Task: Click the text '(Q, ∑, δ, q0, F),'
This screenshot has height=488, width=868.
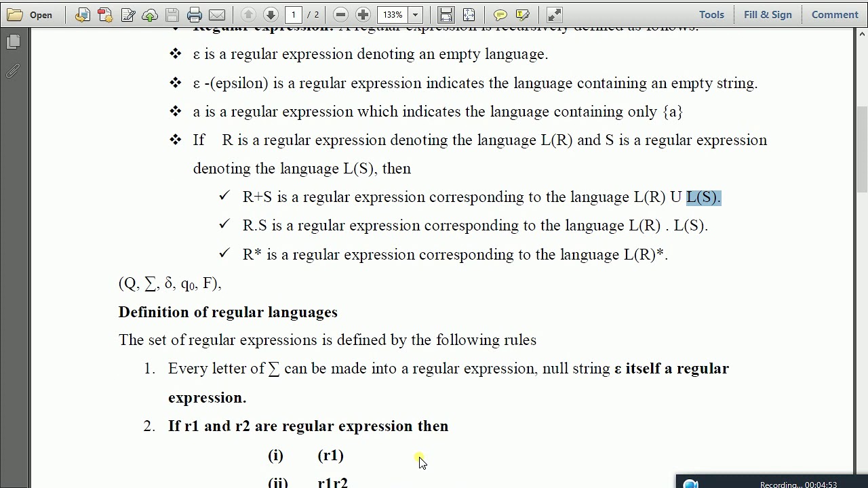Action: point(170,283)
